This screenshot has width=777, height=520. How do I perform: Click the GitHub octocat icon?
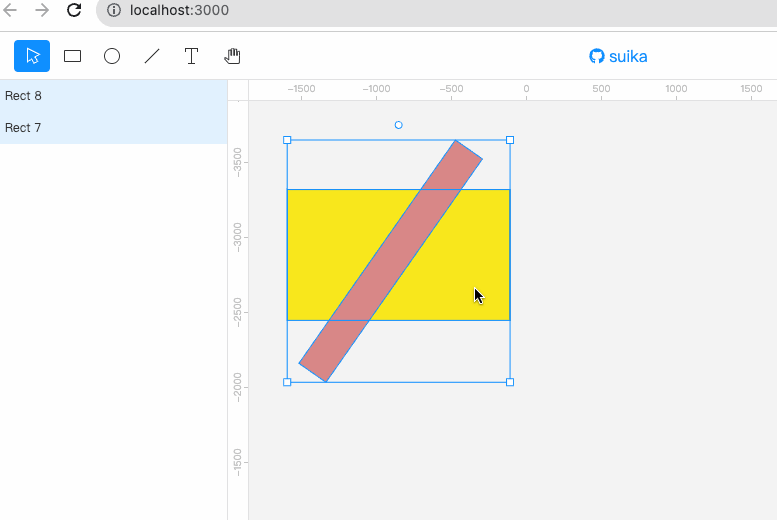click(597, 57)
